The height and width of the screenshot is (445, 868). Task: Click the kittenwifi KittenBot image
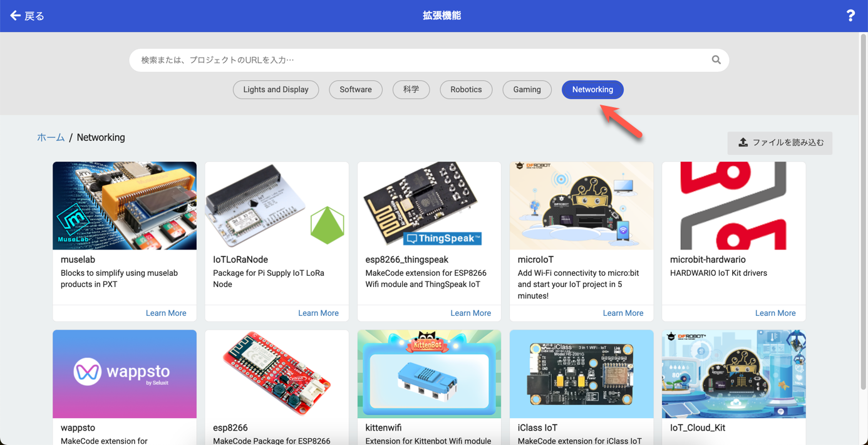click(429, 374)
